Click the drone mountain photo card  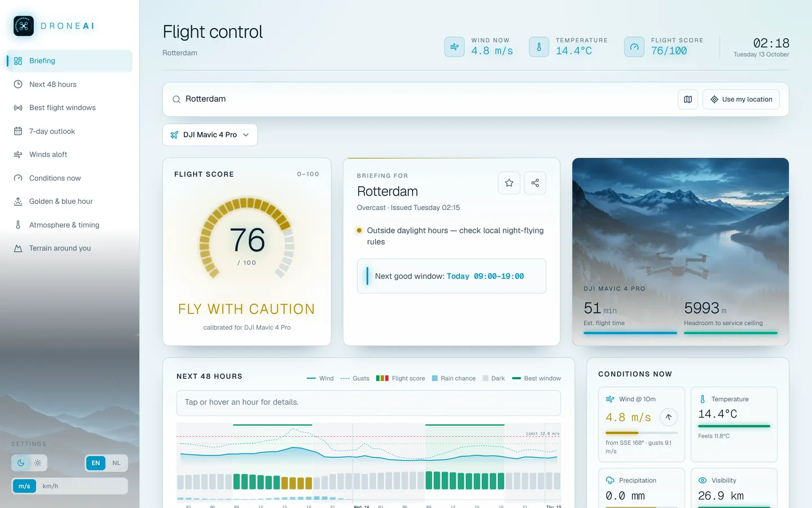point(681,252)
